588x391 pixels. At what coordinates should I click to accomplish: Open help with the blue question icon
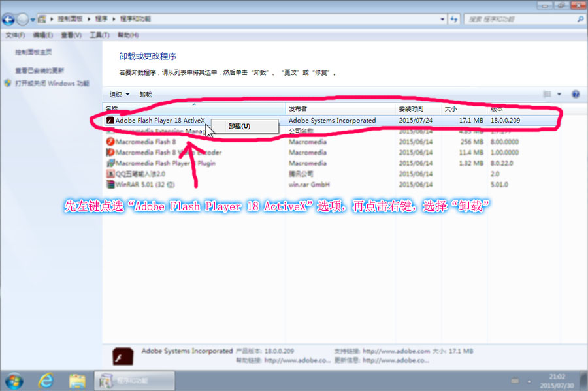coord(576,94)
